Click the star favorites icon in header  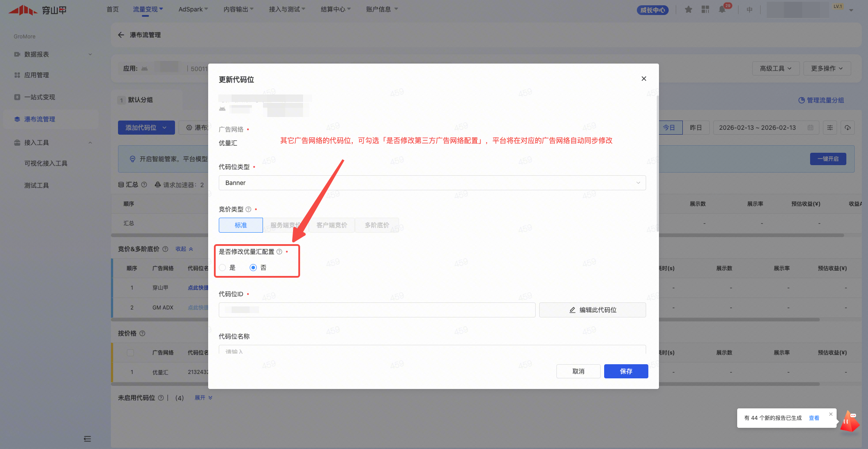pos(689,9)
